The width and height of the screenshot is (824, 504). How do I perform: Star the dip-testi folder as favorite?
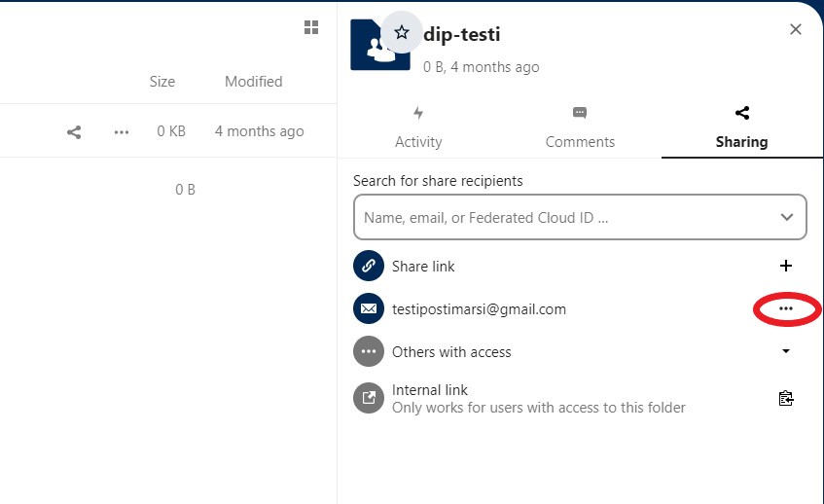(x=402, y=32)
